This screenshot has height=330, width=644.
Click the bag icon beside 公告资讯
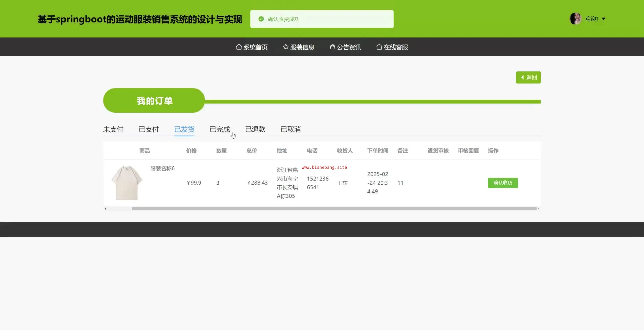point(332,47)
